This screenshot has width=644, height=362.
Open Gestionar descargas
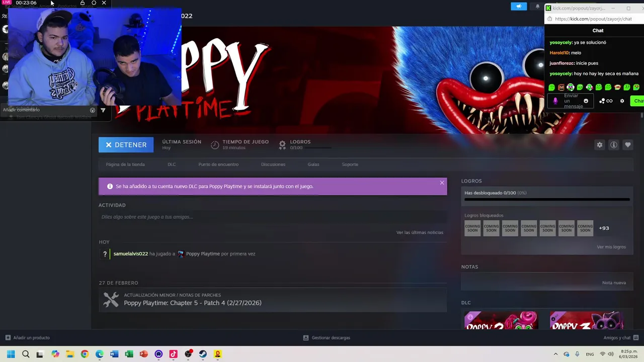pos(327,338)
